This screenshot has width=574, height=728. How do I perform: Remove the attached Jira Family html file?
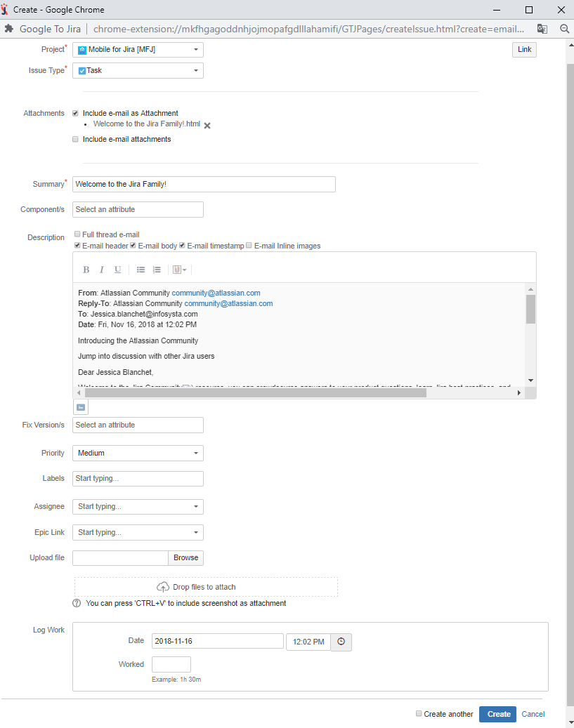pyautogui.click(x=207, y=125)
